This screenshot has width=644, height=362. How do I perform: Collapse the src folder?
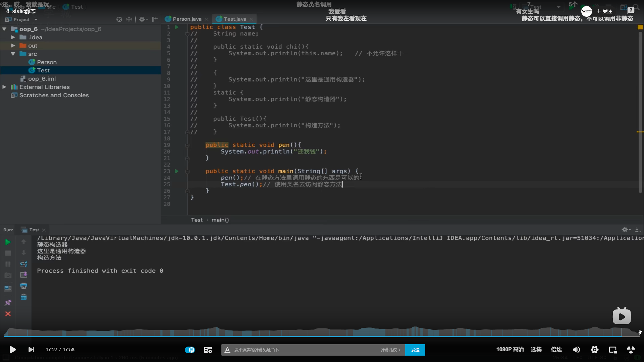(x=13, y=54)
